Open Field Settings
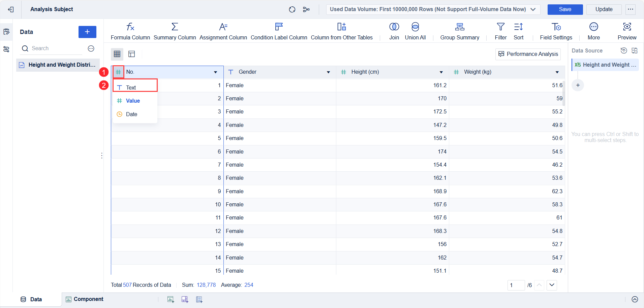Screen dimensions: 644x308 point(556,31)
